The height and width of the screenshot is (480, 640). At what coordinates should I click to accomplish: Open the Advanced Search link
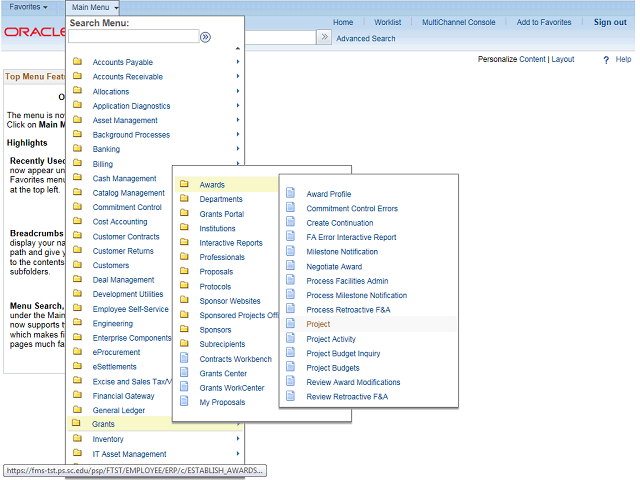365,39
